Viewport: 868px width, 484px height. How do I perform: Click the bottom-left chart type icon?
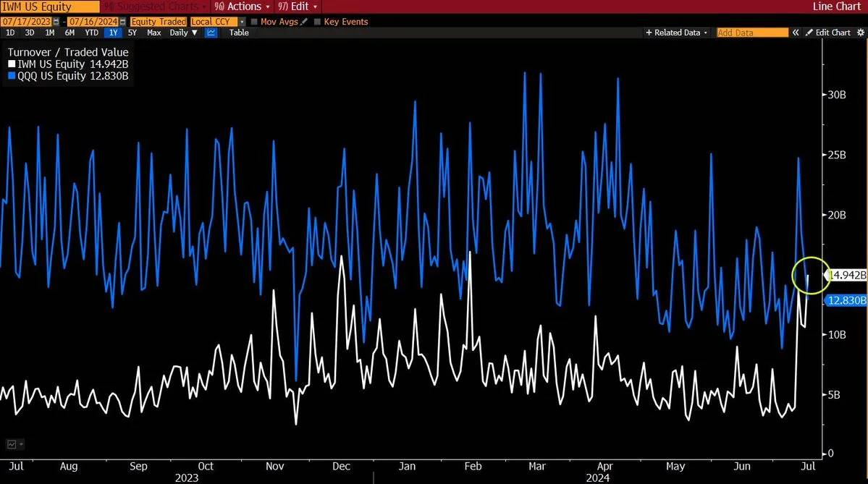pyautogui.click(x=12, y=444)
